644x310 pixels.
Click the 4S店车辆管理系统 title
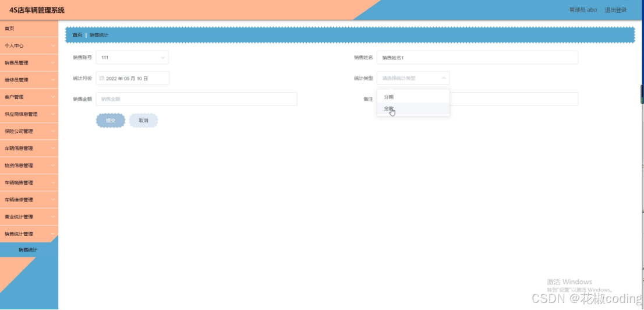point(37,10)
